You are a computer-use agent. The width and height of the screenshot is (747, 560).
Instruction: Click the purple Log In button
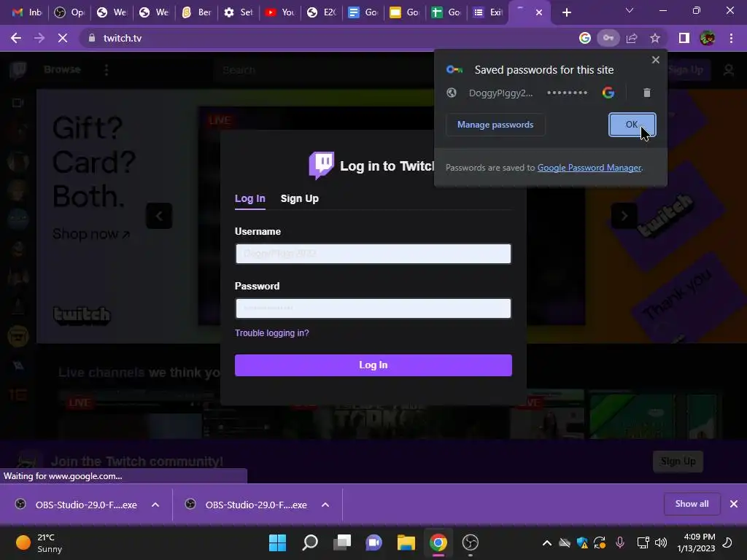(x=373, y=365)
